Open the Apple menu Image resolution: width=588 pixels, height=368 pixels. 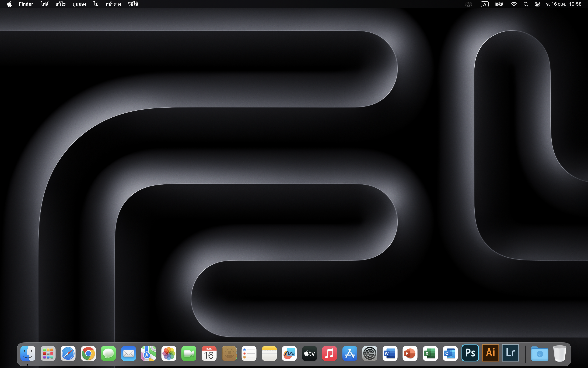[9, 4]
